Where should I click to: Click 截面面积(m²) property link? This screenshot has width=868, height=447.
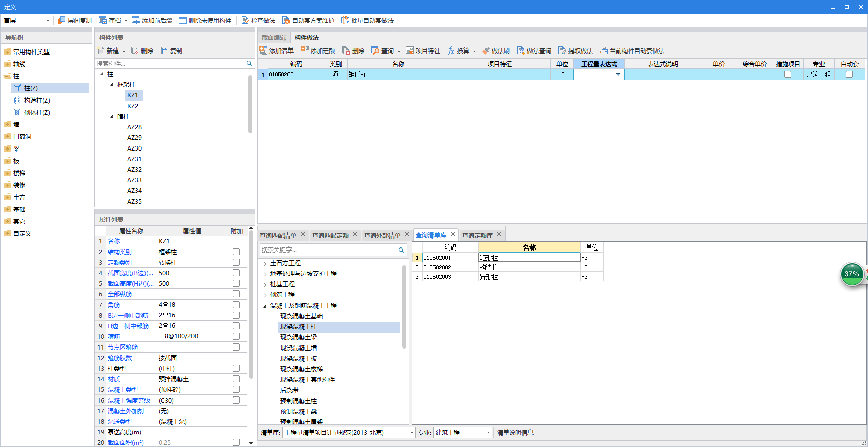[126, 442]
